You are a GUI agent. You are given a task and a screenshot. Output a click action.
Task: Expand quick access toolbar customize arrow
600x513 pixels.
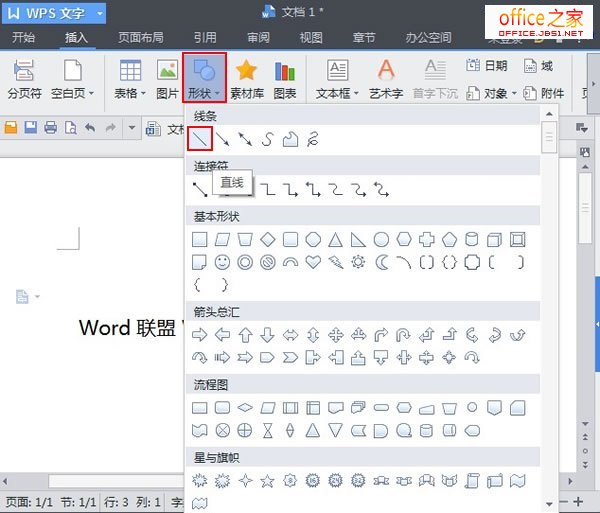[132, 127]
